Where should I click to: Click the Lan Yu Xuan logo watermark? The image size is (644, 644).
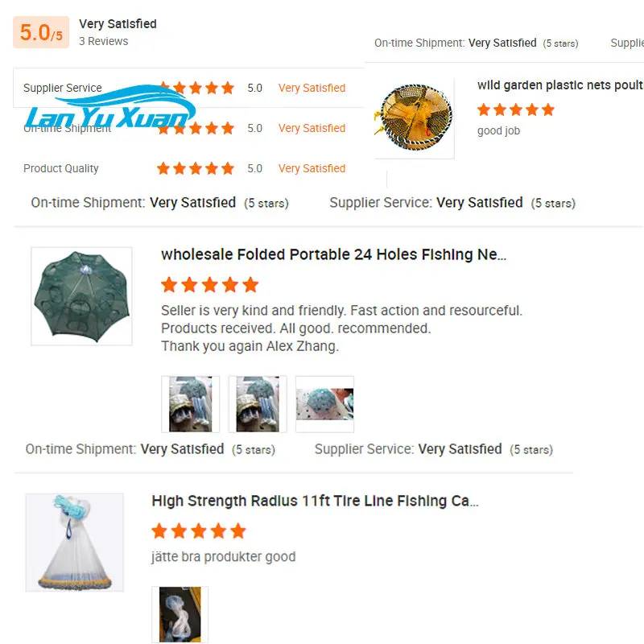coord(110,107)
